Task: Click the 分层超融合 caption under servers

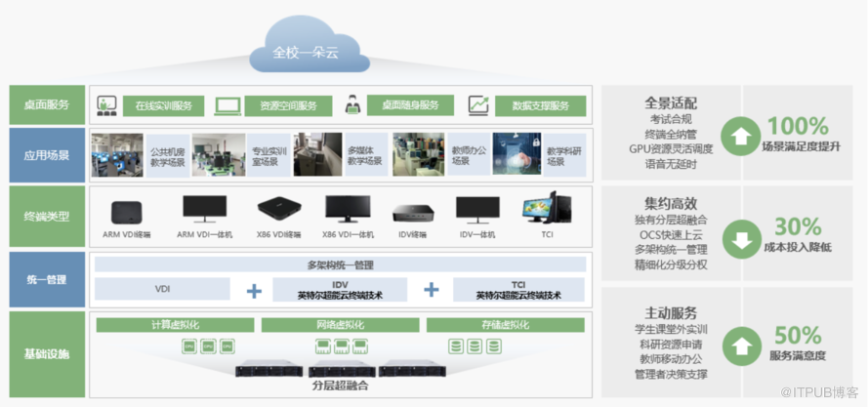Action: (340, 387)
